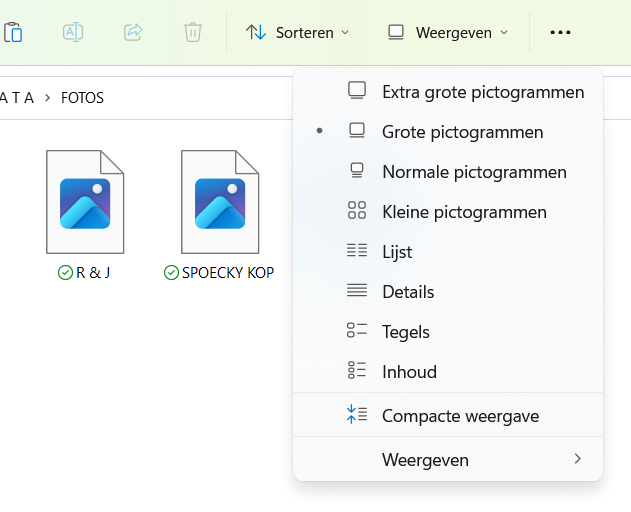
Task: Click the Rename icon in toolbar
Action: point(73,32)
